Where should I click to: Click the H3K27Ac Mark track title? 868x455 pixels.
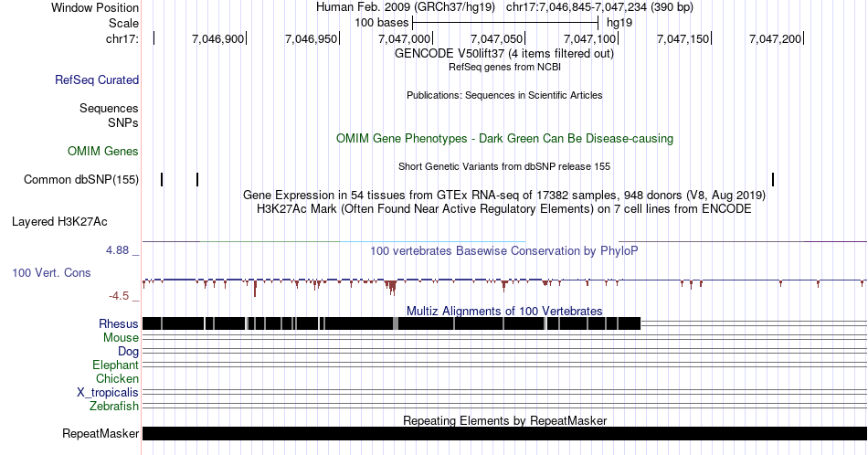click(504, 208)
